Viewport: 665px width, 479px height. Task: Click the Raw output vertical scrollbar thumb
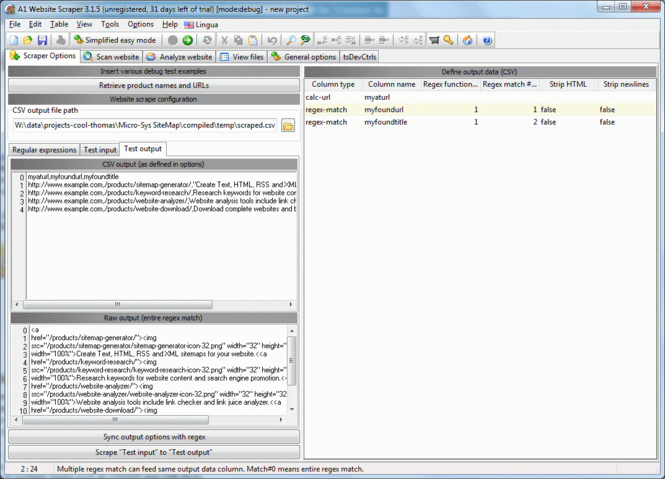[291, 361]
